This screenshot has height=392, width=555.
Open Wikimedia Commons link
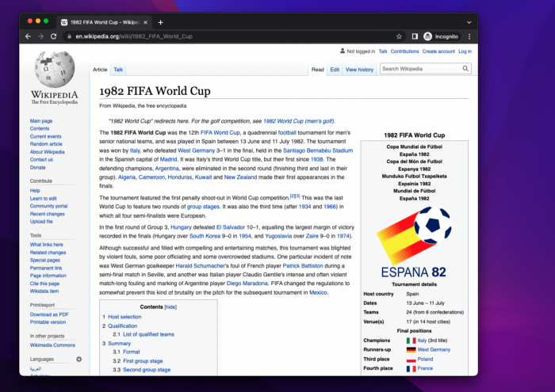[52, 345]
